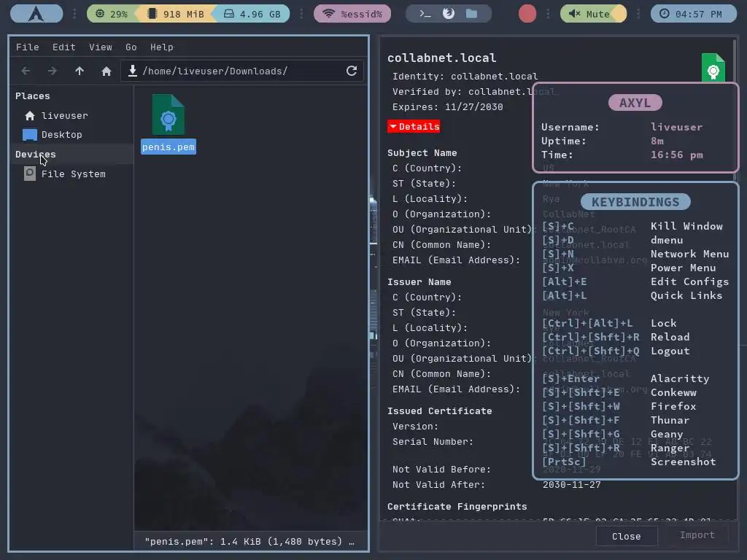The width and height of the screenshot is (747, 560).
Task: Go to parent folder
Action: click(x=79, y=71)
